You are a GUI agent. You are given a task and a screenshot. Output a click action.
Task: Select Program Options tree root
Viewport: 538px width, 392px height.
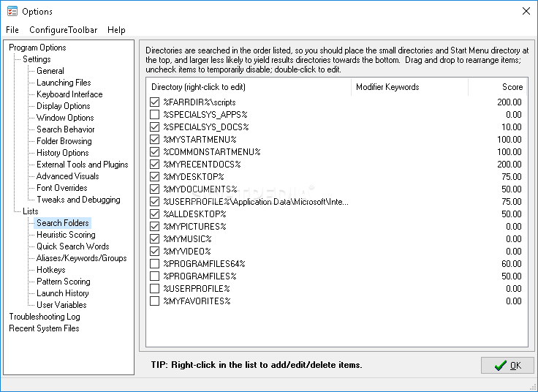(37, 48)
